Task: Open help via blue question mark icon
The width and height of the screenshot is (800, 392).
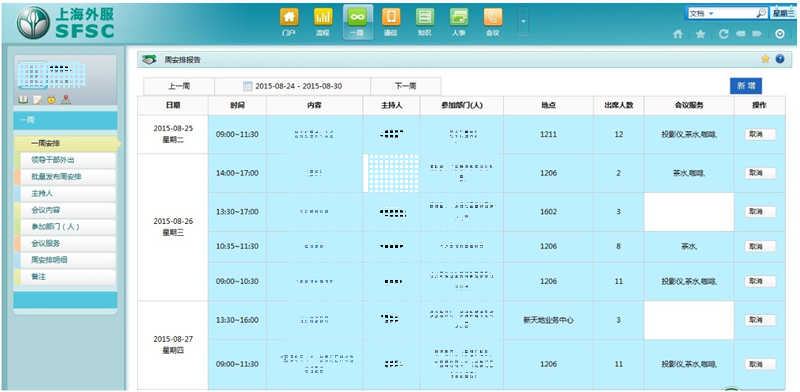Action: tap(780, 59)
